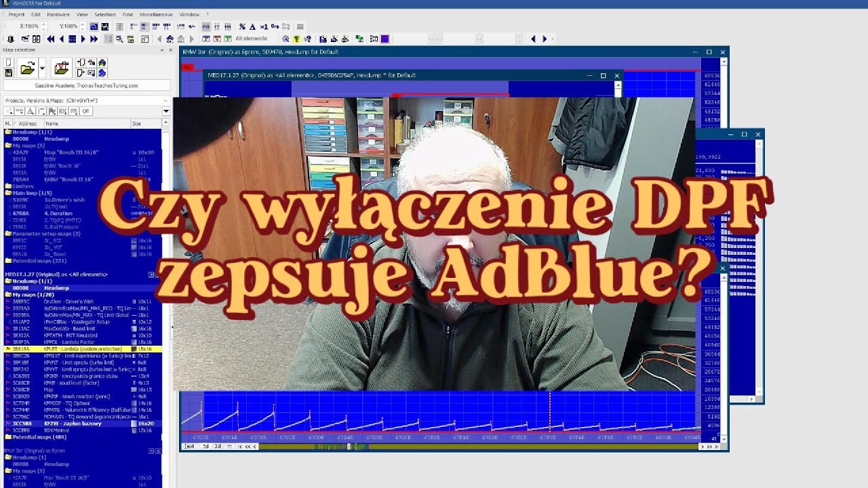Image resolution: width=868 pixels, height=488 pixels.
Task: Click MED17.1.27 (Original) version header in list
Action: click(x=56, y=274)
